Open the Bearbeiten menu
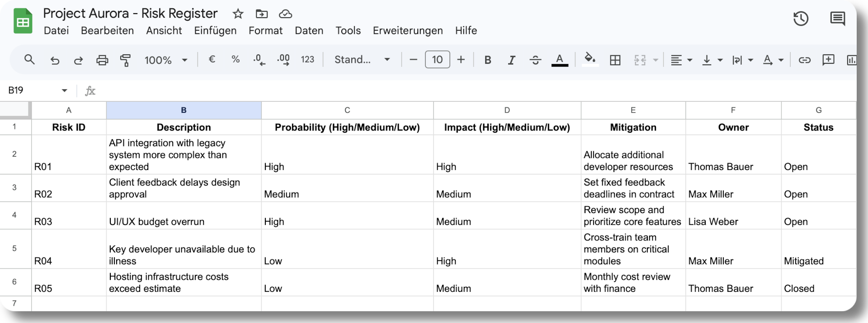Screen dimensions: 868x323 pyautogui.click(x=107, y=30)
